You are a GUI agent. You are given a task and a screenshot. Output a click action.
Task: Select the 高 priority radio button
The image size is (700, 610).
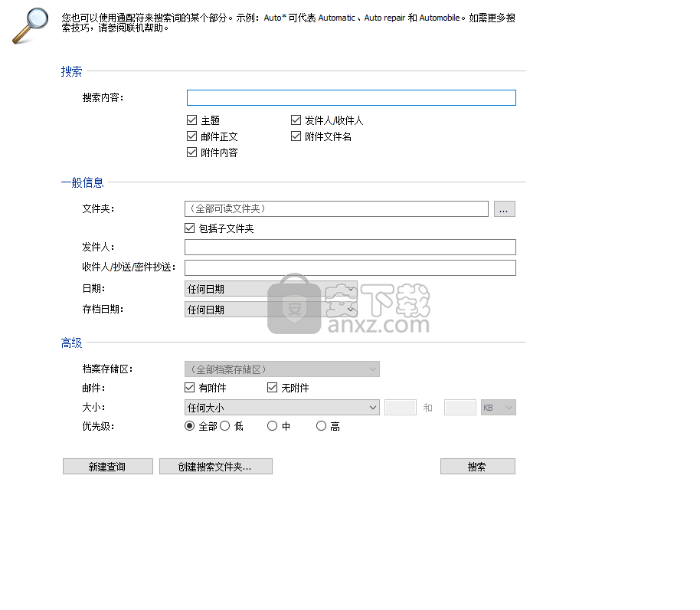[x=321, y=426]
